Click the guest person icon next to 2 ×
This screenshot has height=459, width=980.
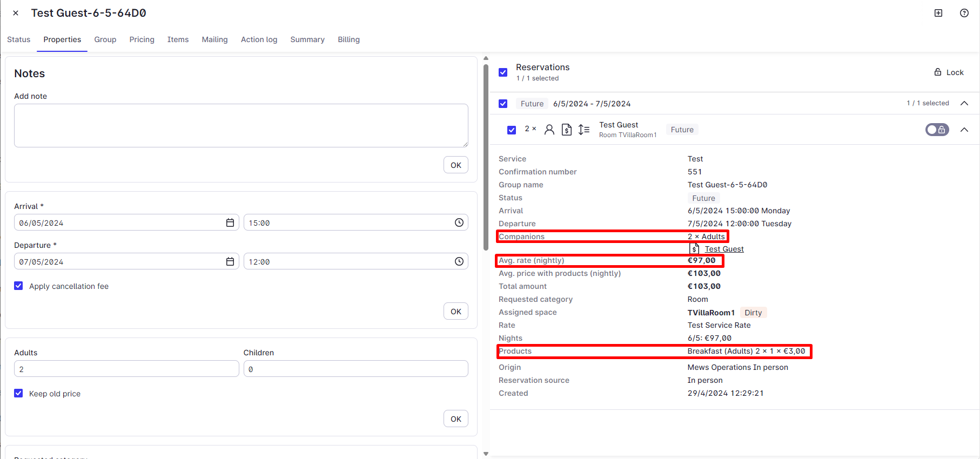click(x=549, y=130)
